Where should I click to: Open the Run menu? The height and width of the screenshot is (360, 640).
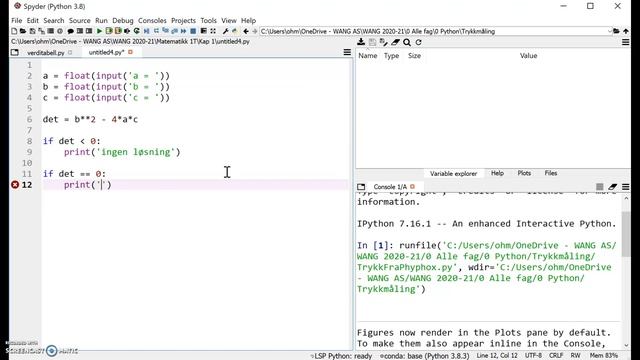pos(101,20)
